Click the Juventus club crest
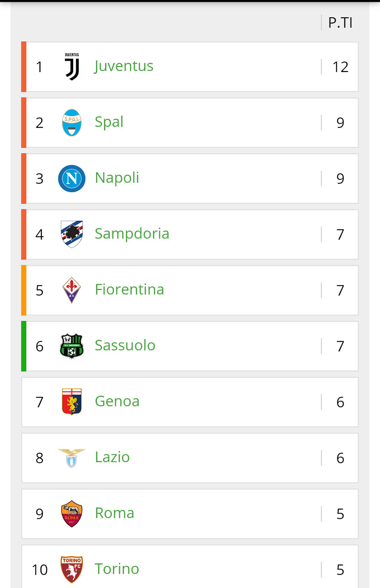This screenshot has height=588, width=380. pos(72,67)
